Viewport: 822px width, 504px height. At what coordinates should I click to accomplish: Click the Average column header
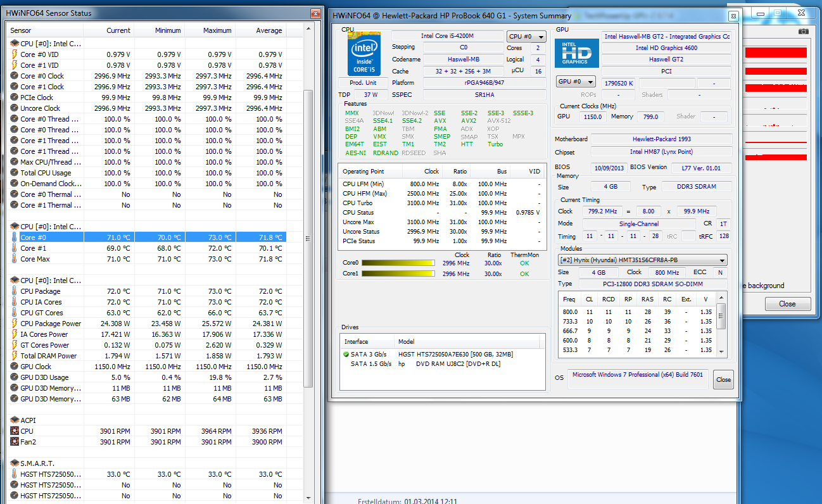tap(260, 30)
